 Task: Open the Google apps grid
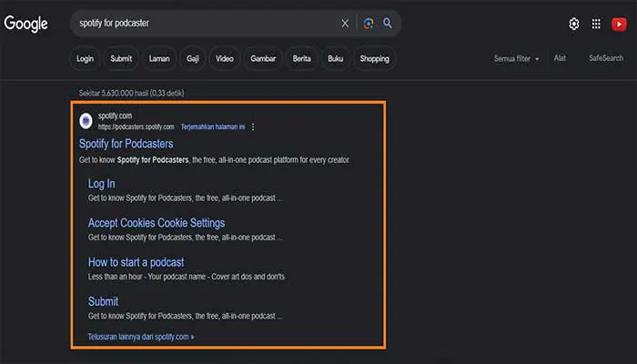coord(596,24)
